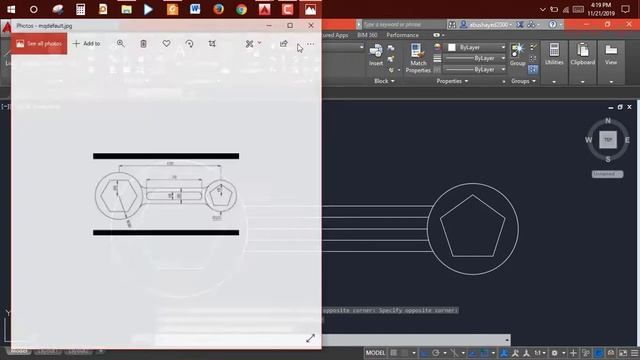
Task: Open workspace switching gear in status bar
Action: coord(555,353)
